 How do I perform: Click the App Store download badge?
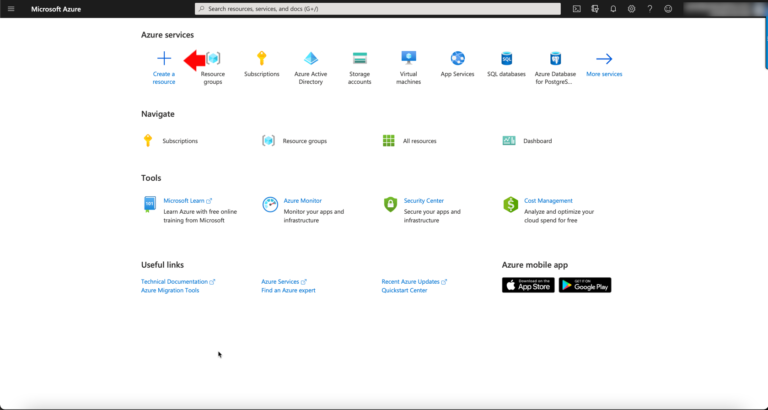pos(528,285)
